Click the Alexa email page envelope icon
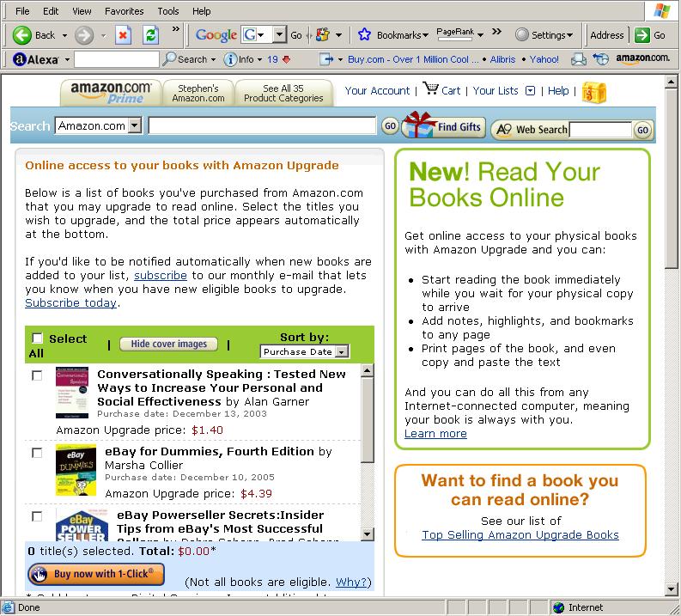This screenshot has width=681, height=616. 579,59
